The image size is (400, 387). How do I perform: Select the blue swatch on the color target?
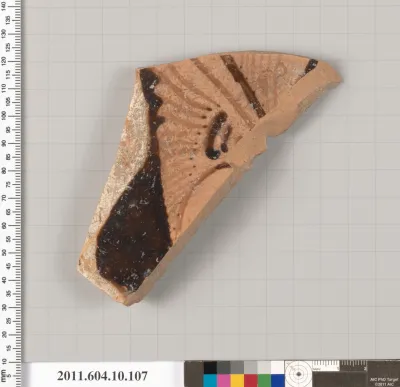click(x=277, y=381)
